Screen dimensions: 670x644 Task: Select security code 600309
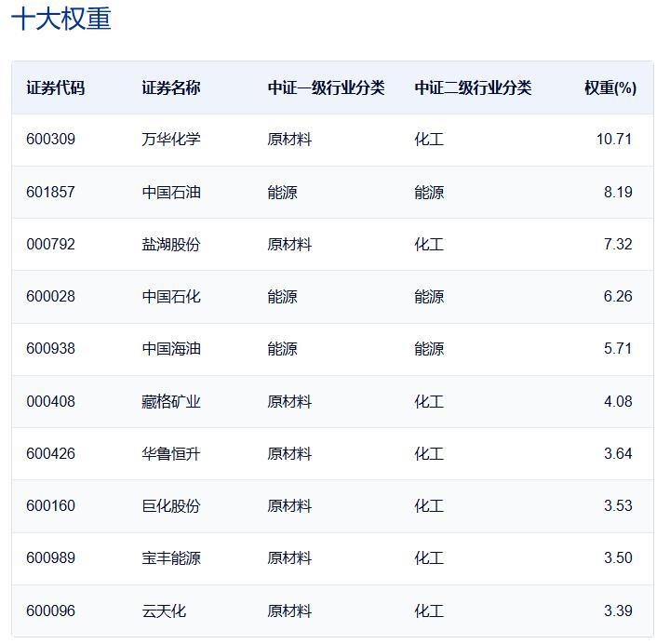pos(50,139)
